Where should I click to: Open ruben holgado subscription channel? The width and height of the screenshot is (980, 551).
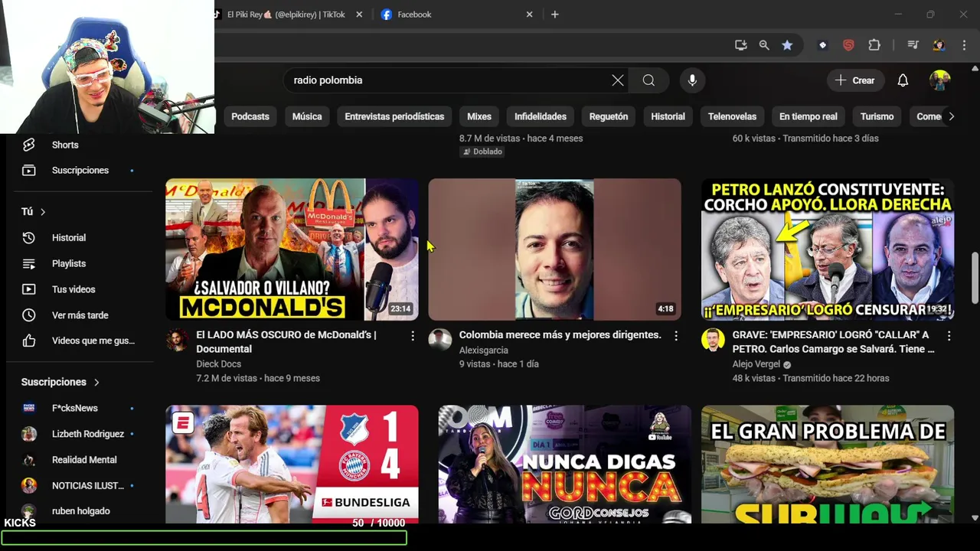[x=80, y=511]
